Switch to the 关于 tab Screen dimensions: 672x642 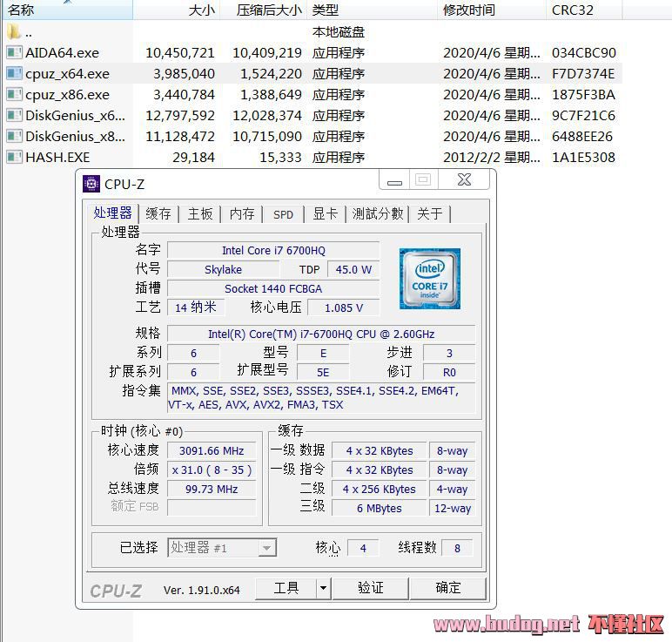click(430, 213)
